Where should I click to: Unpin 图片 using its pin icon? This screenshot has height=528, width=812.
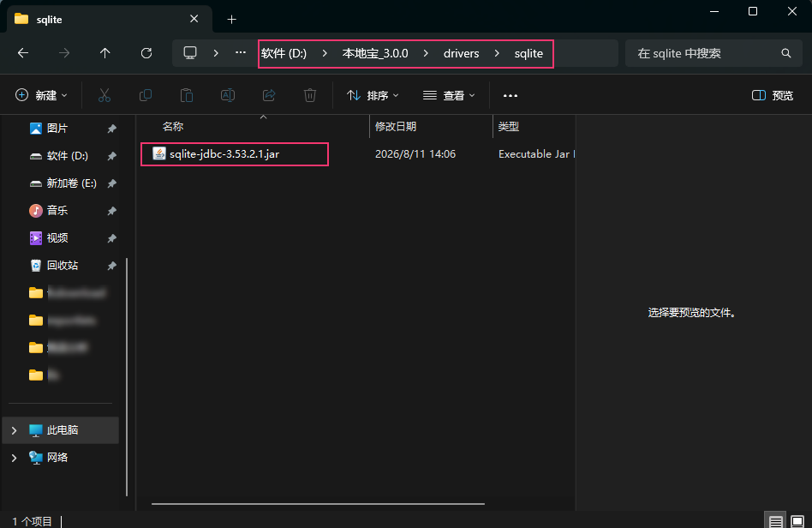pos(111,129)
